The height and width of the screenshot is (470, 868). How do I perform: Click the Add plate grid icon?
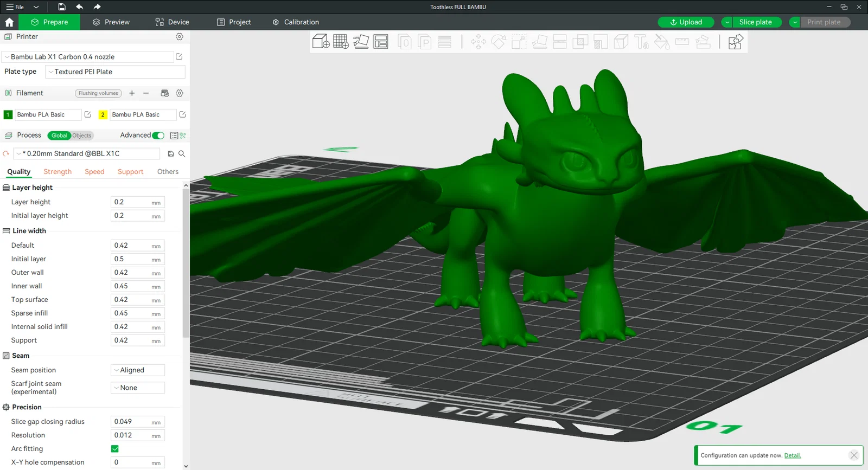(x=341, y=41)
